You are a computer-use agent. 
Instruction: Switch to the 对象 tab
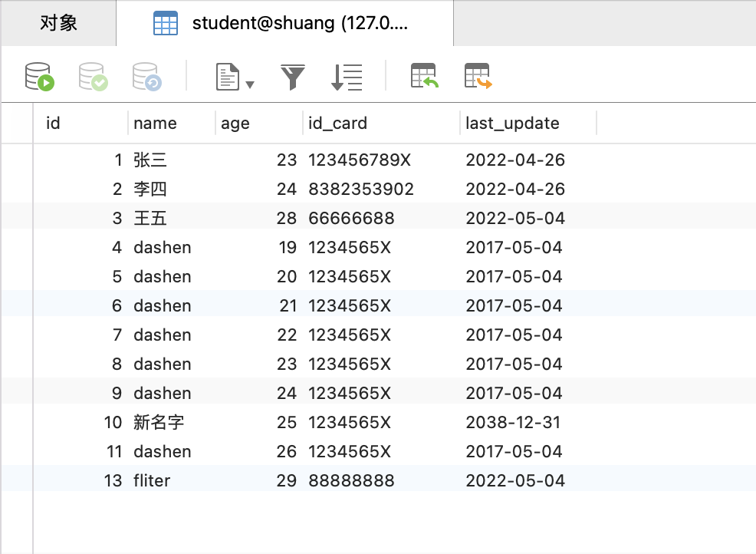[x=58, y=23]
